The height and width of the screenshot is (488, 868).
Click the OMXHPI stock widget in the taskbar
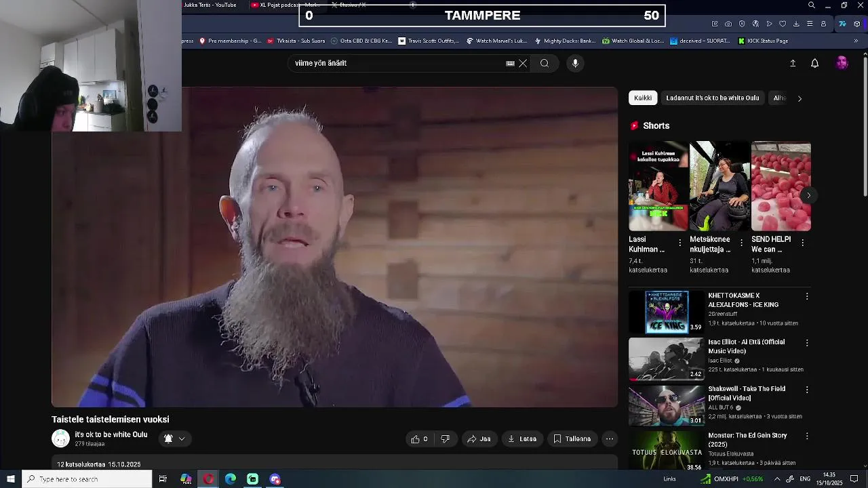pos(732,479)
